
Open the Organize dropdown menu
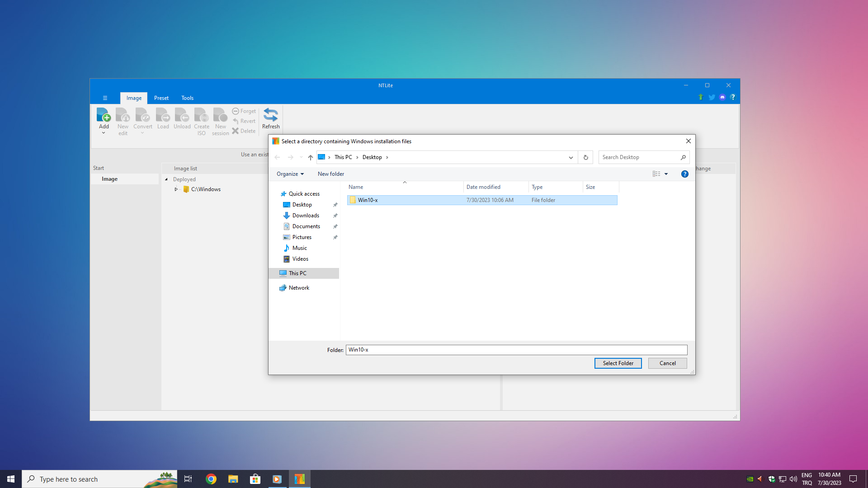(x=290, y=174)
